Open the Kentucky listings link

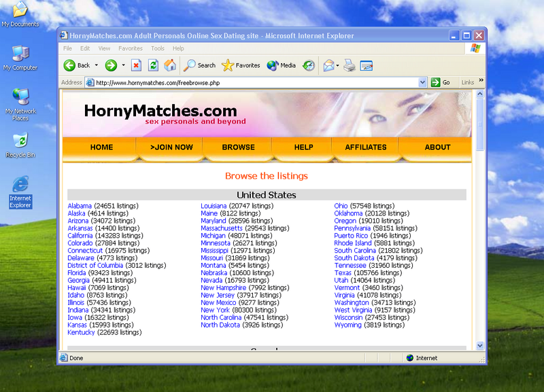pyautogui.click(x=81, y=332)
